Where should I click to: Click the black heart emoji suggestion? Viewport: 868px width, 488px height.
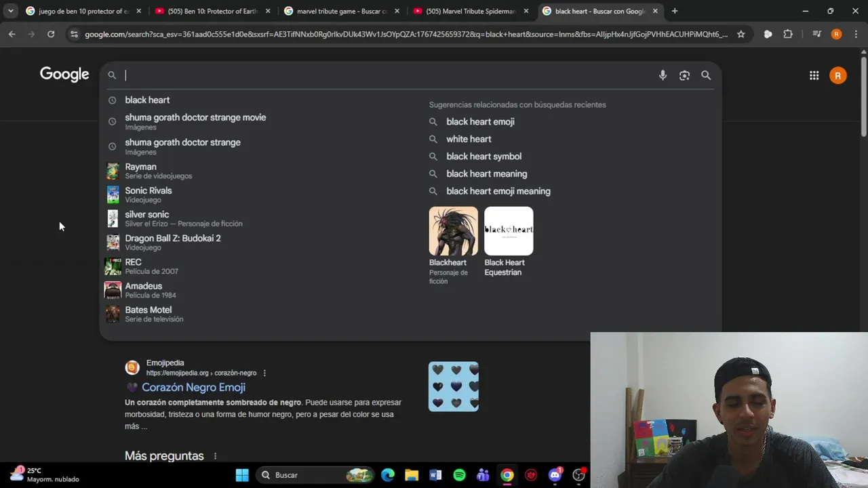pos(480,121)
